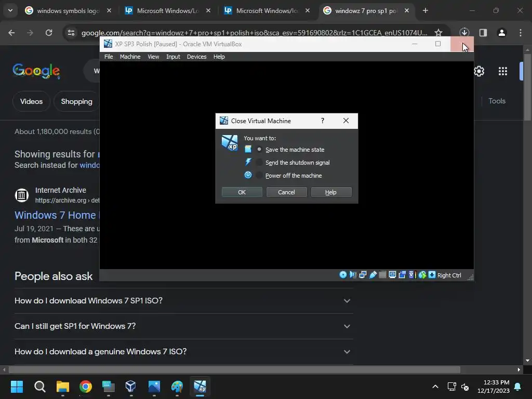Open VirtualBox Devices menu
This screenshot has width=532, height=399.
point(196,57)
